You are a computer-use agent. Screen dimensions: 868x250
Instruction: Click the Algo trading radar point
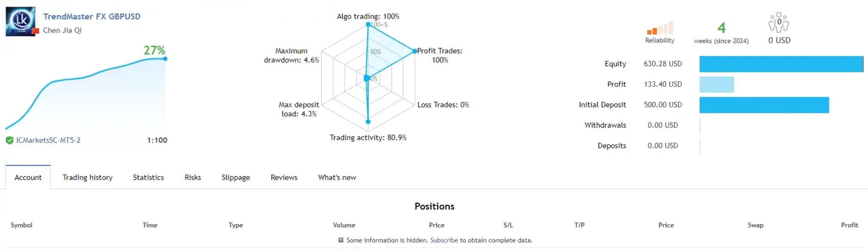click(x=368, y=25)
